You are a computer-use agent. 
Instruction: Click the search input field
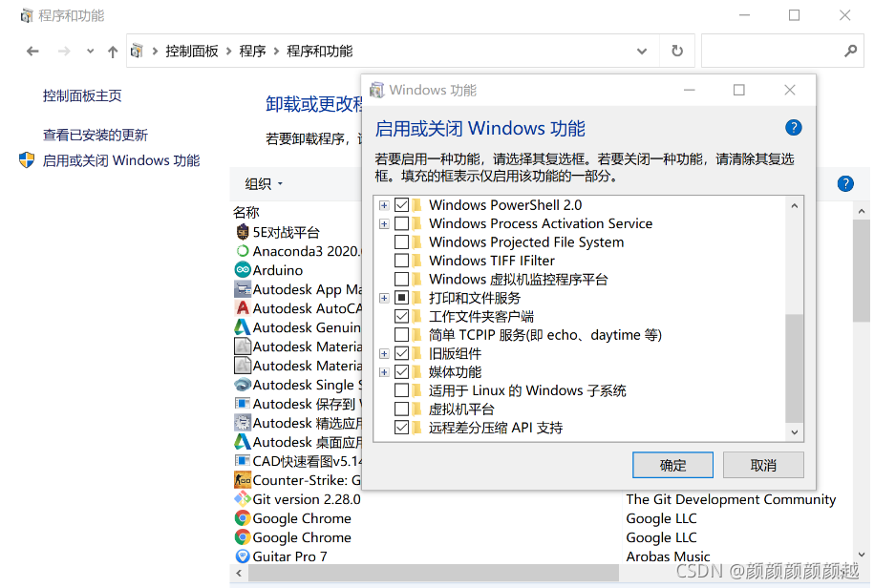coord(772,52)
